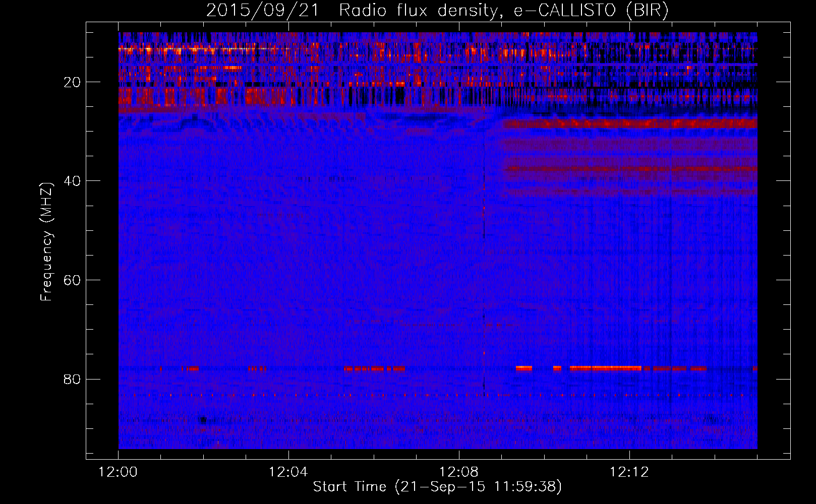
Task: Select the "12:04" time tick label
Action: [288, 472]
